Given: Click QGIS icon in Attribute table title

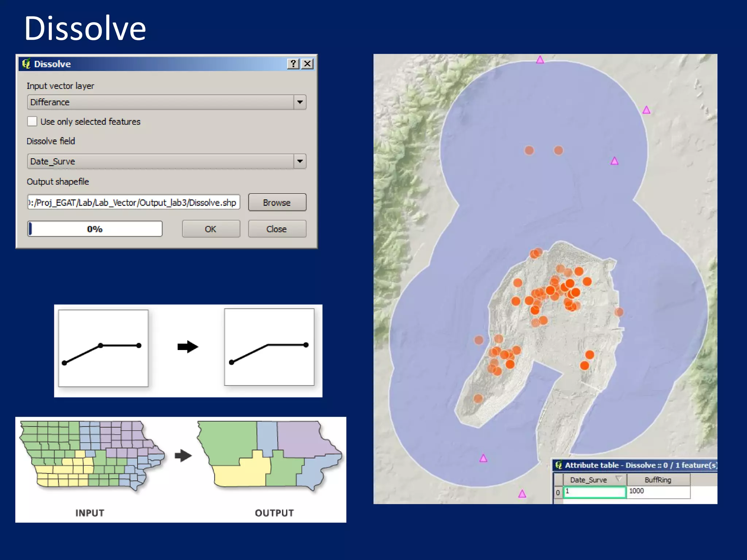Looking at the screenshot, I should click(558, 465).
